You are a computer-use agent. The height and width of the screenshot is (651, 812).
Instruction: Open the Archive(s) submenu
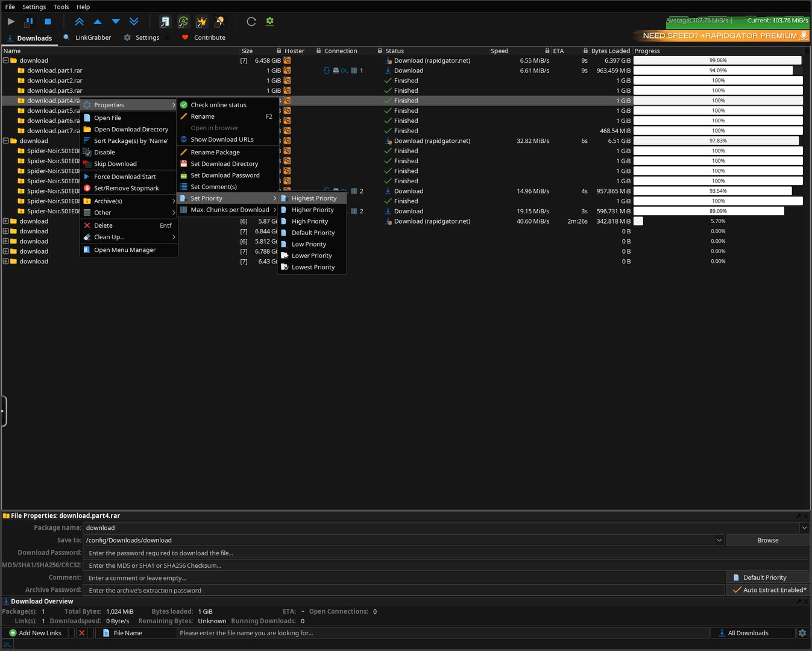[128, 201]
